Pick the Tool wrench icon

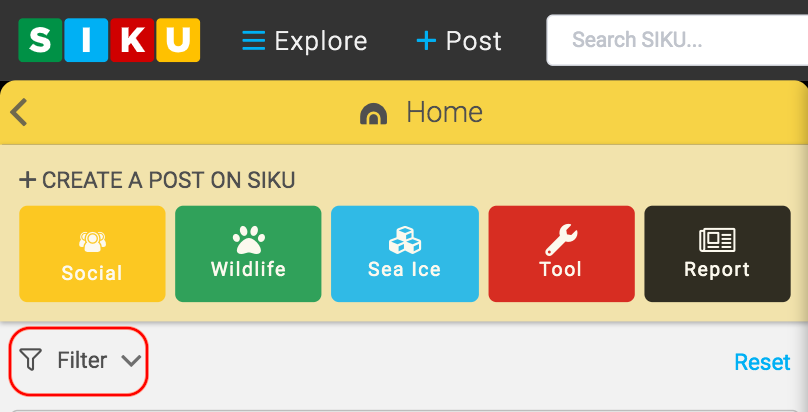tap(561, 240)
